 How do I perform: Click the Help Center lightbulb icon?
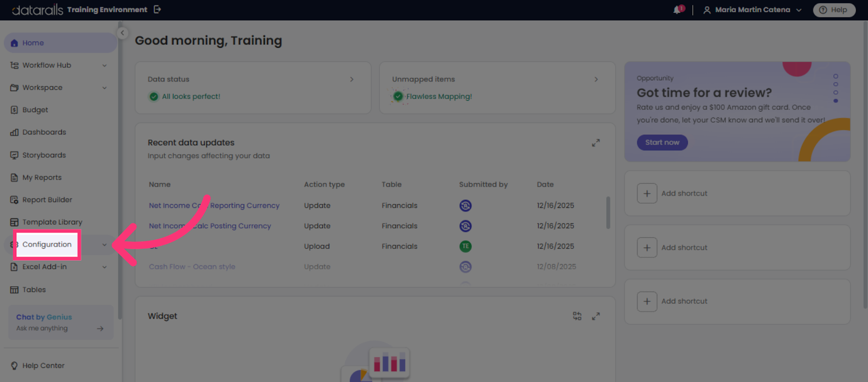coord(14,366)
